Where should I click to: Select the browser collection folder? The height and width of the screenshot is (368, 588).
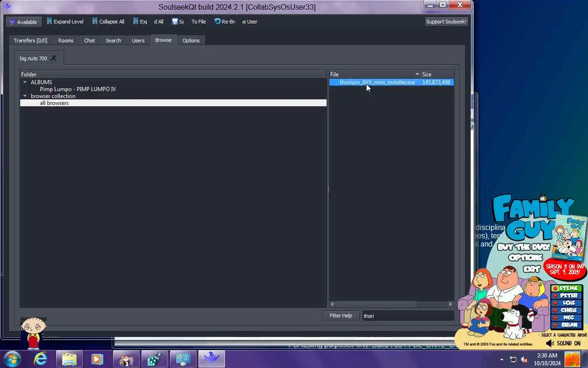53,96
